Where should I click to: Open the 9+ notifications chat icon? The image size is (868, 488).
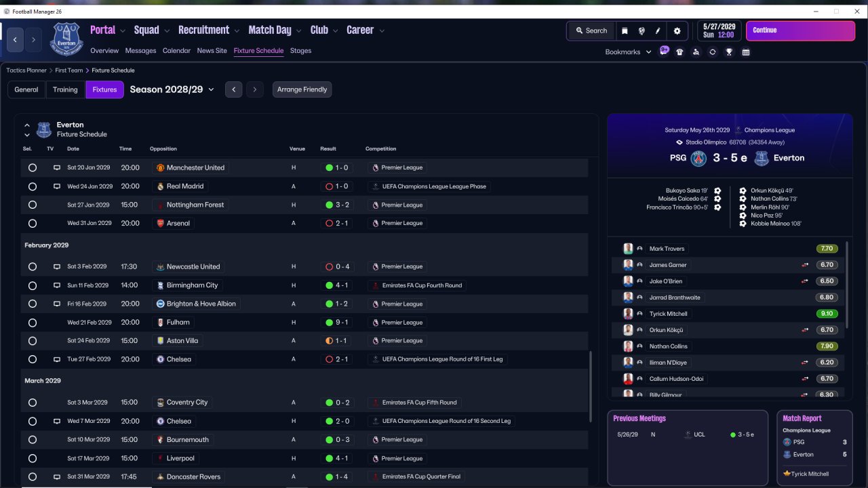(x=664, y=52)
